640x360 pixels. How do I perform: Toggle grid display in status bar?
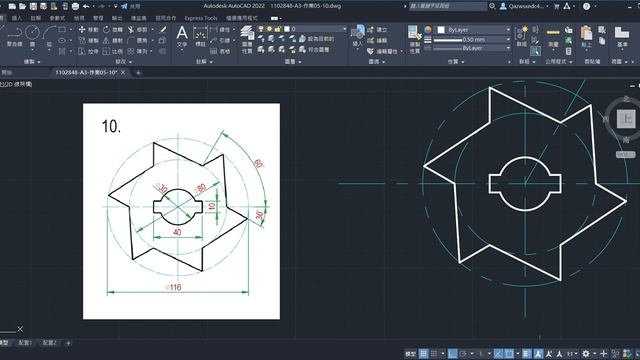tap(424, 353)
